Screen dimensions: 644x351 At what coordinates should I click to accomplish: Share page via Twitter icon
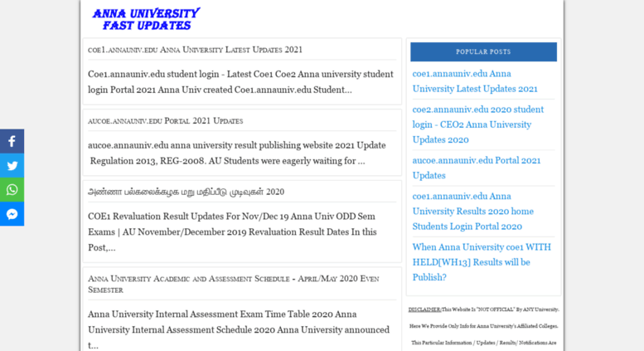12,165
